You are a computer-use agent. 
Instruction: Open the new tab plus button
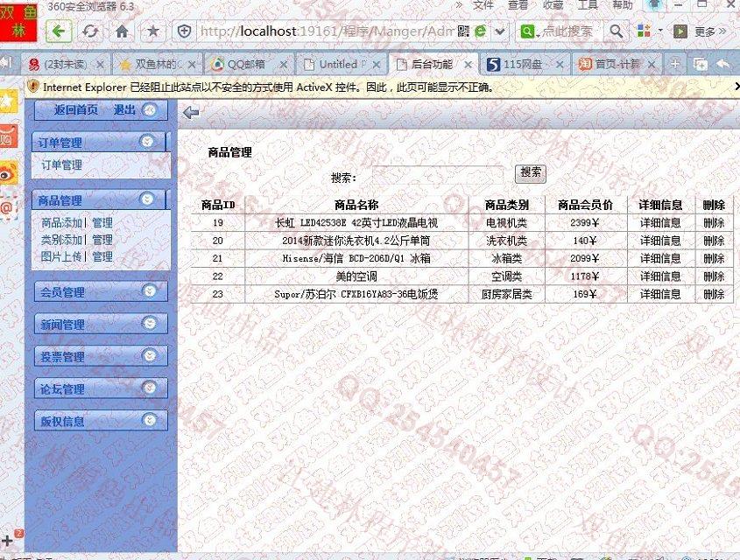coord(675,64)
